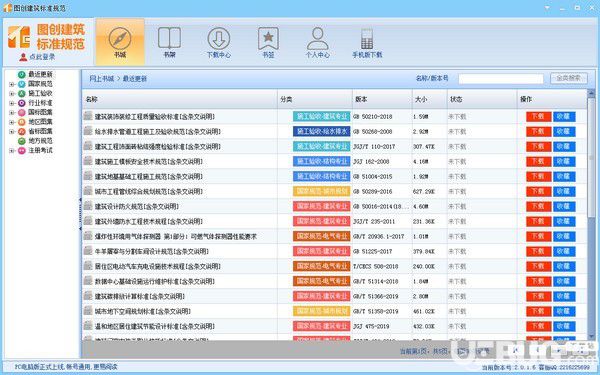
Task: Open the 书架 bookshelf tab
Action: click(x=169, y=42)
